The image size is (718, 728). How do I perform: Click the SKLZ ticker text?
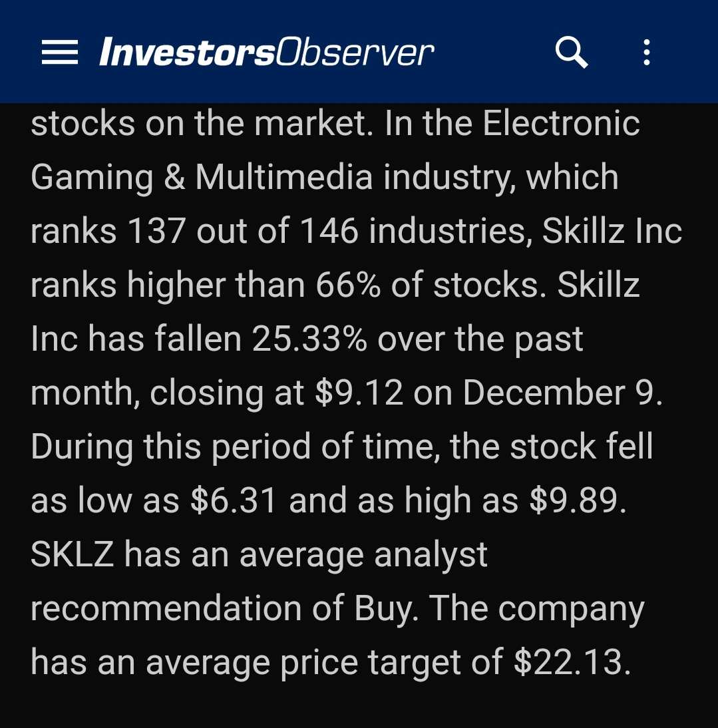pyautogui.click(x=72, y=554)
